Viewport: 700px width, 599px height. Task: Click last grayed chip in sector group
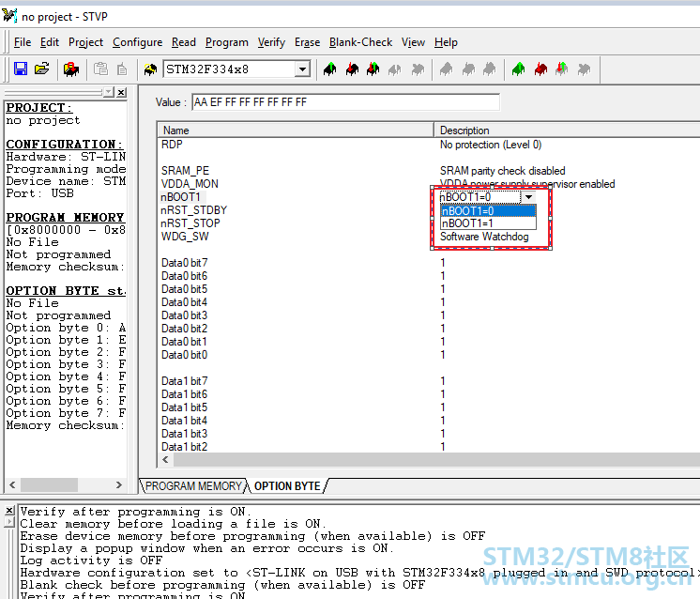490,69
